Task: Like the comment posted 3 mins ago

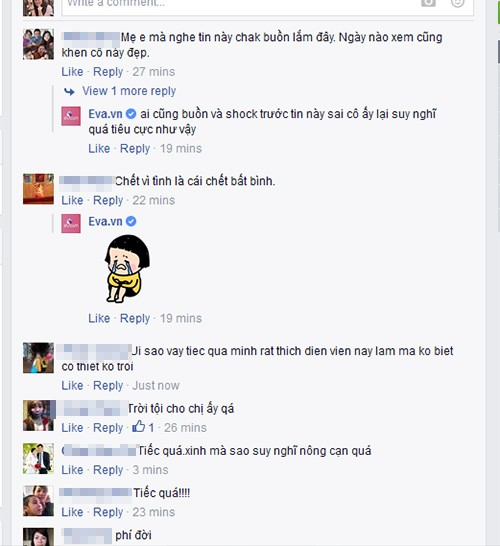Action: 72,470
